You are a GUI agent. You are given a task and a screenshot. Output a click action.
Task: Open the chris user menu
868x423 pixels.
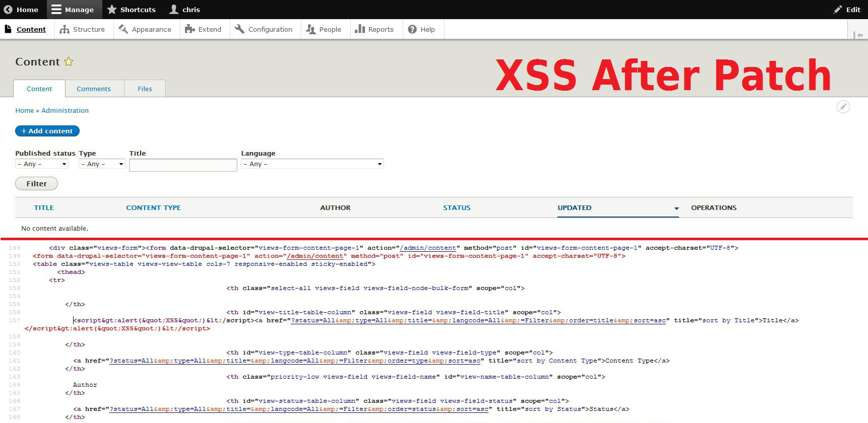click(184, 10)
